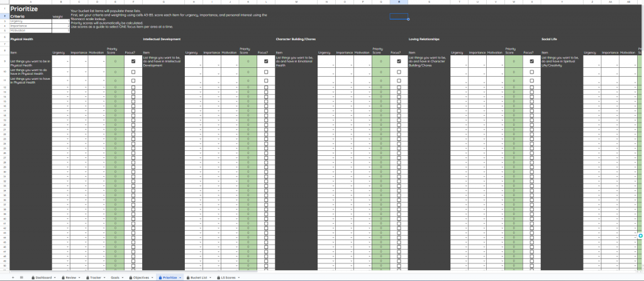Uncheck the Intellectual Development first-row Focus checkbox
The width and height of the screenshot is (644, 281).
[x=266, y=62]
